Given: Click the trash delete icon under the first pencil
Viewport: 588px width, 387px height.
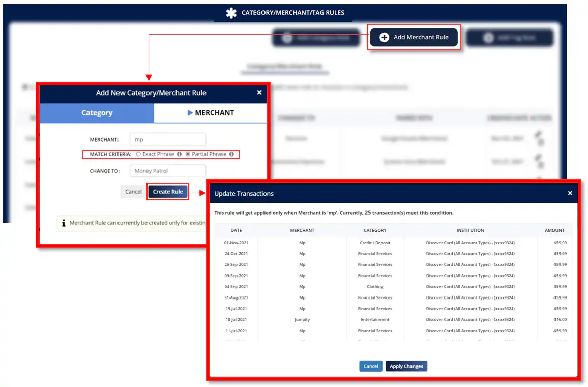Looking at the screenshot, I should pyautogui.click(x=541, y=143).
